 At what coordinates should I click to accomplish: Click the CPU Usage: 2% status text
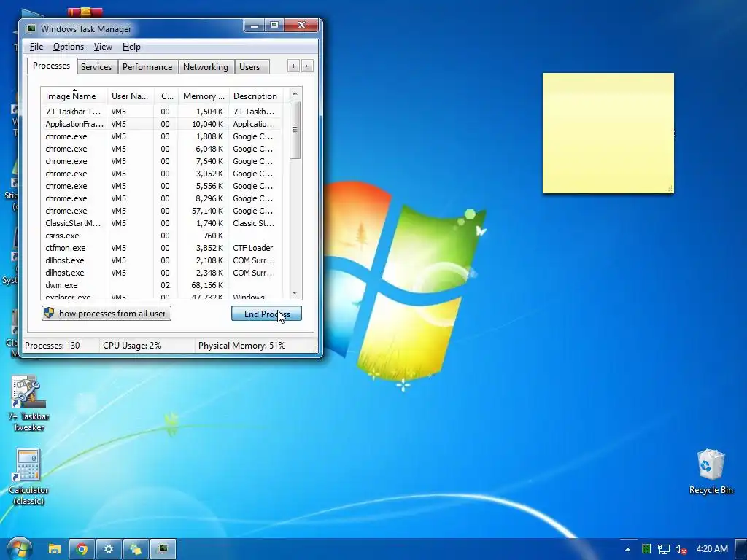pyautogui.click(x=132, y=345)
